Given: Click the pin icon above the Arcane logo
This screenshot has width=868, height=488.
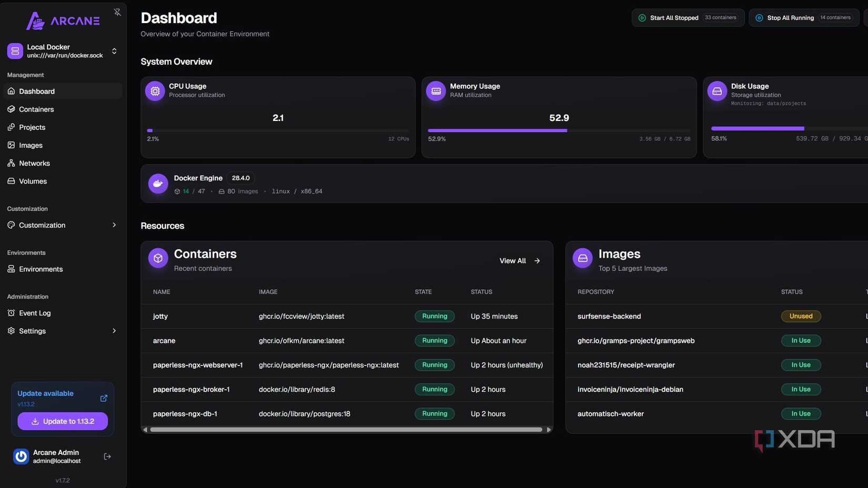Looking at the screenshot, I should click(x=117, y=12).
